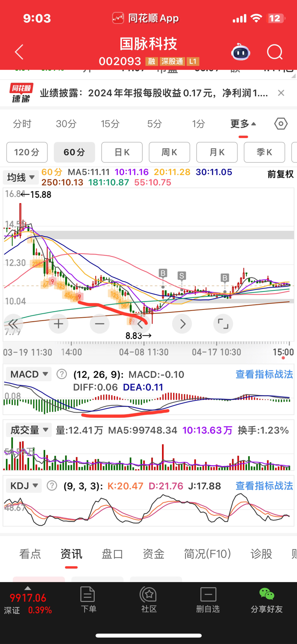Move chart right with next arrow
The width and height of the screenshot is (297, 644).
coord(182,324)
